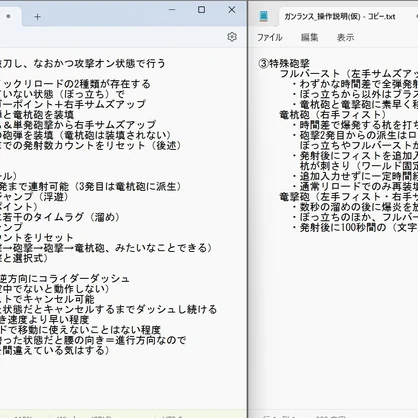The width and height of the screenshot is (418, 418).
Task: Click bullet 発射後に100秒間の(文字
Action: coord(355,227)
